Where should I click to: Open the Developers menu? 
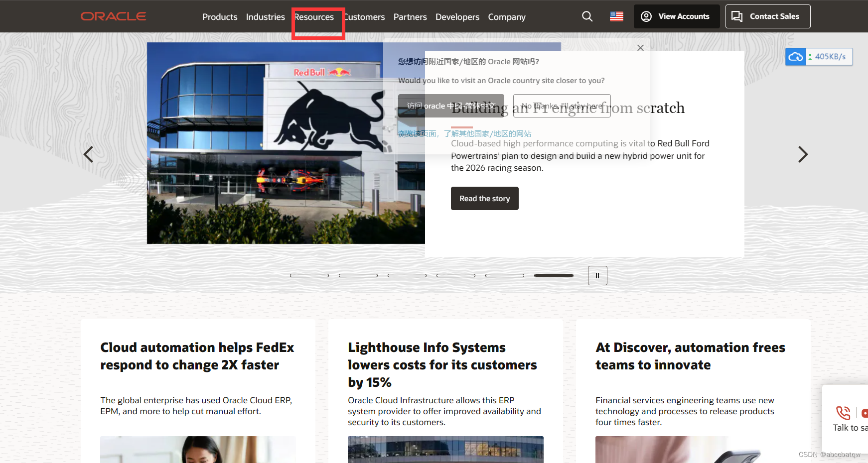[x=457, y=17]
